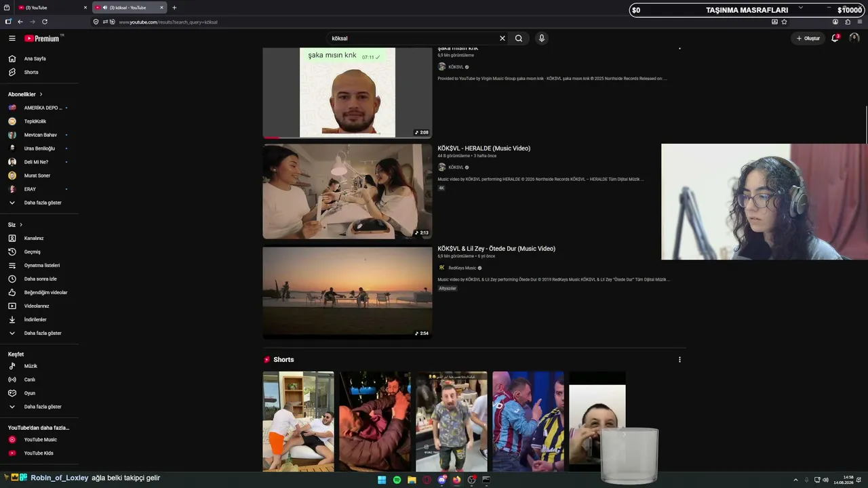Open Spotify from the taskbar
This screenshot has height=488, width=868.
397,480
